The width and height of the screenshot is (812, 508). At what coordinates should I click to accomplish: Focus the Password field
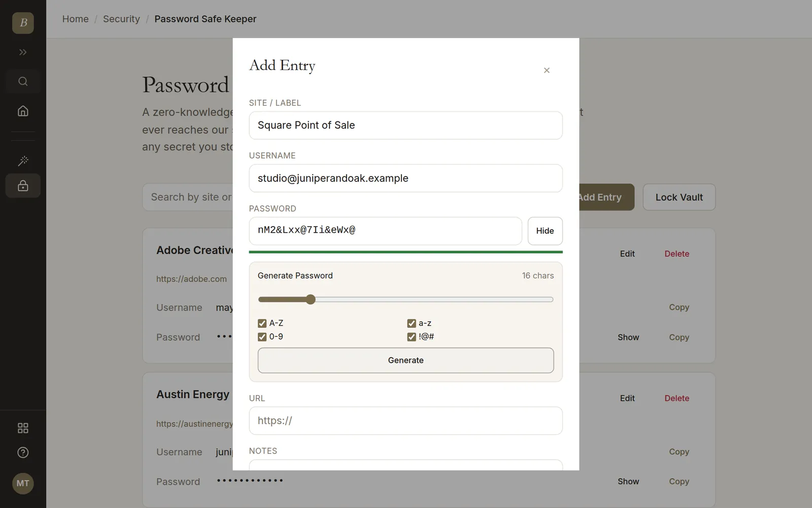pyautogui.click(x=385, y=231)
